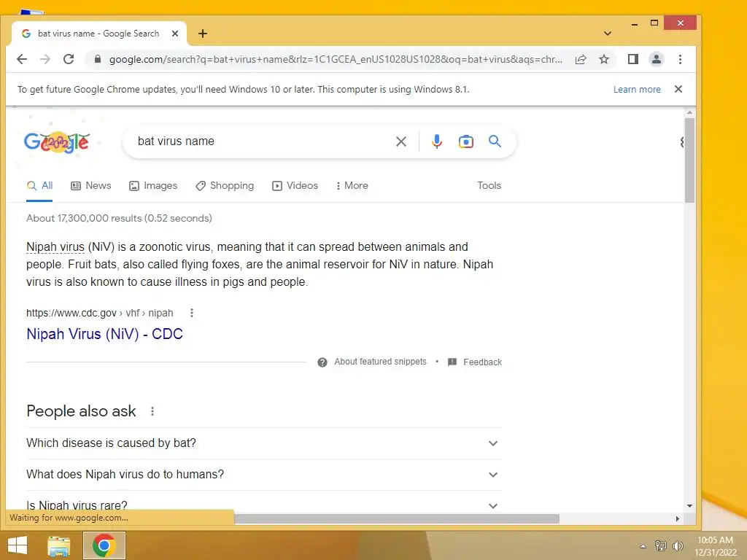Switch to the News tab
The height and width of the screenshot is (560, 747).
(90, 186)
